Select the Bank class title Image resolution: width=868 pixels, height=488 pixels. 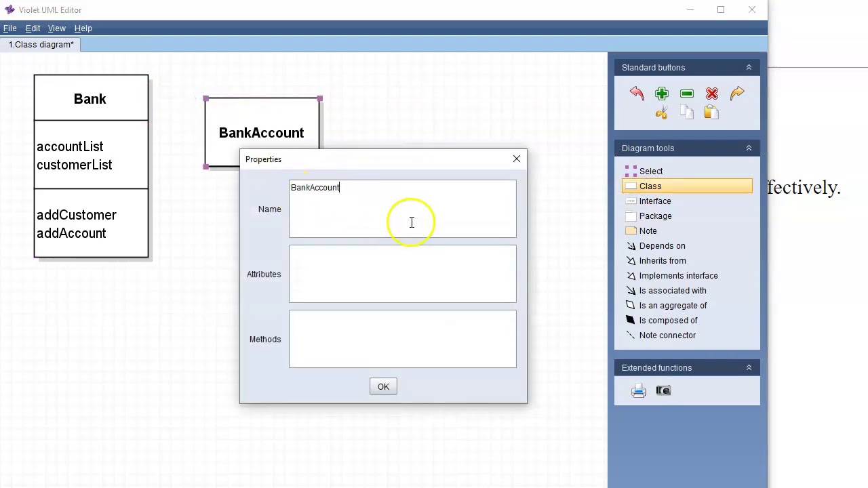pyautogui.click(x=90, y=99)
